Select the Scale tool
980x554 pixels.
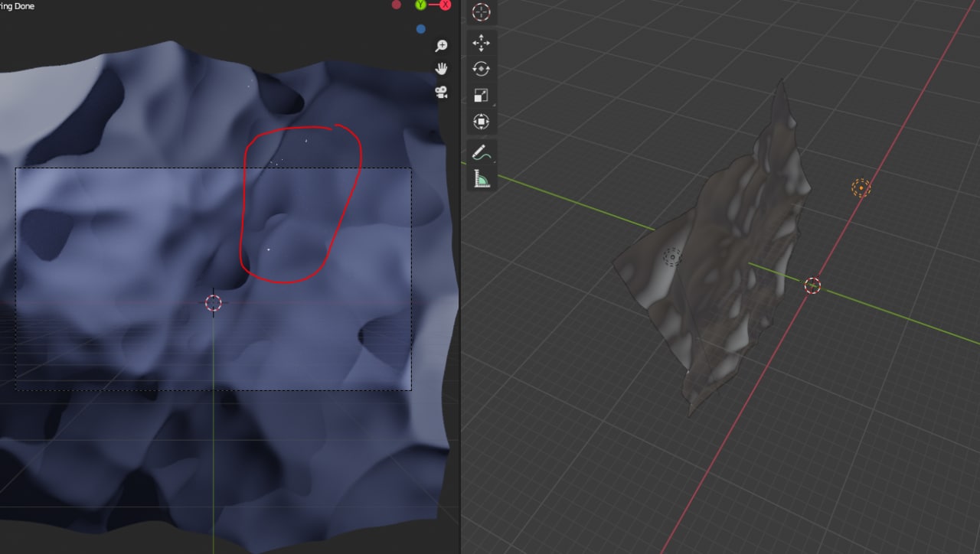pyautogui.click(x=481, y=96)
